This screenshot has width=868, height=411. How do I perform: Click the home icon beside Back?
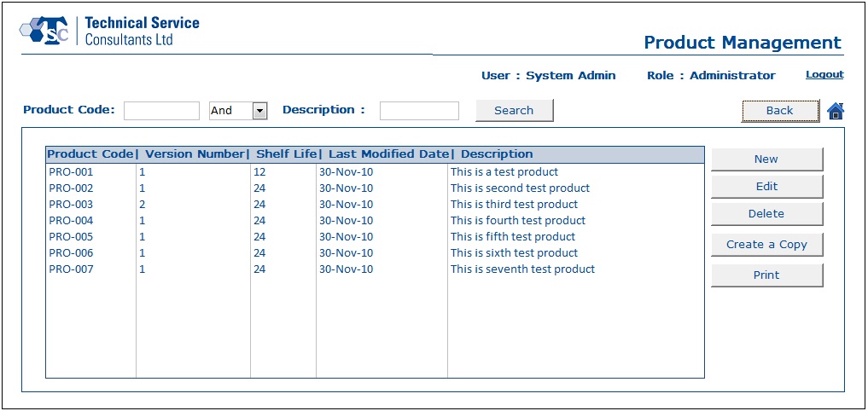tap(836, 111)
